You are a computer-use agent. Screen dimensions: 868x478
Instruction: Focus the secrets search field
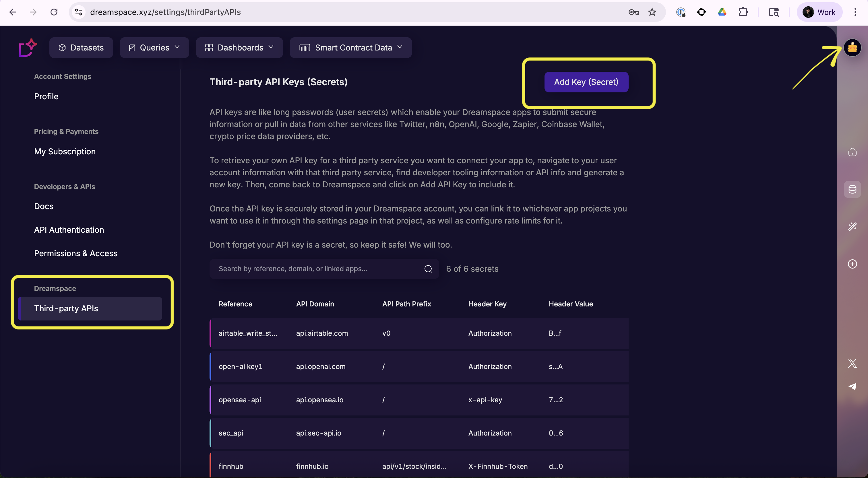click(x=324, y=269)
